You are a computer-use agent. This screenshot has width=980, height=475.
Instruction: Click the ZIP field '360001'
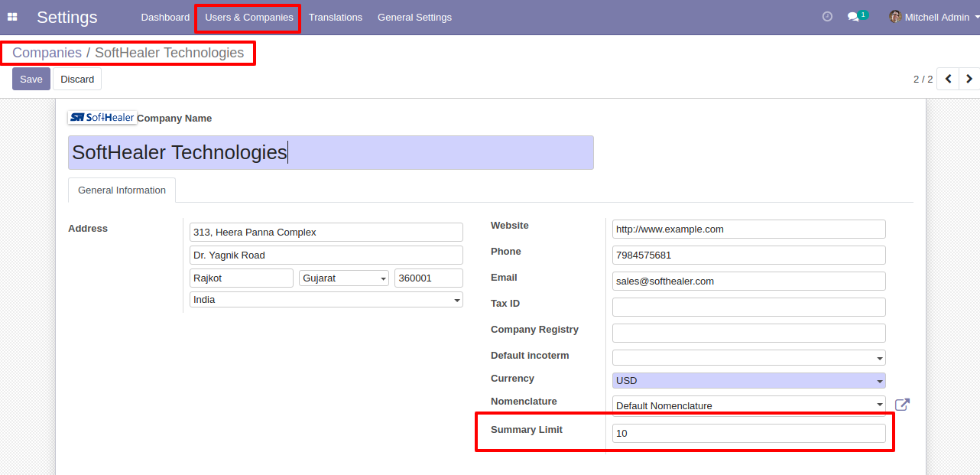429,278
